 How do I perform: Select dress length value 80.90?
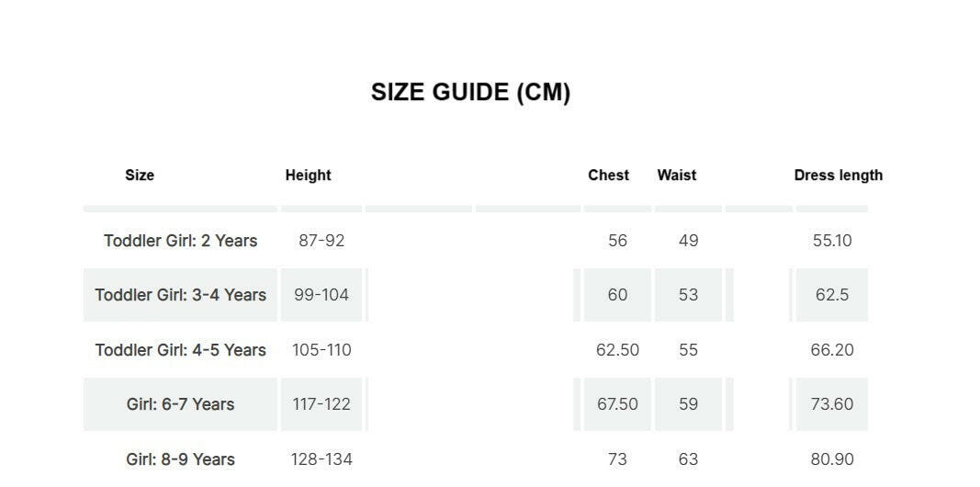[x=832, y=459]
